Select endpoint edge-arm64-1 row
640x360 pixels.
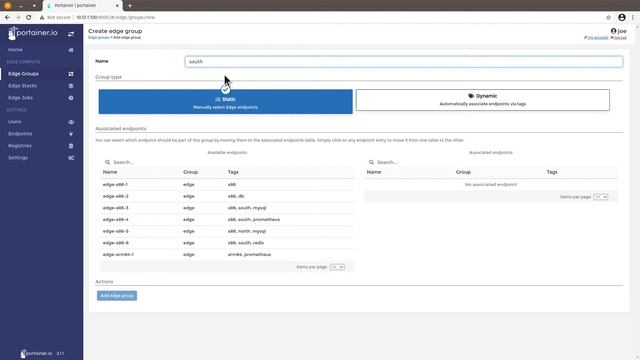[227, 255]
